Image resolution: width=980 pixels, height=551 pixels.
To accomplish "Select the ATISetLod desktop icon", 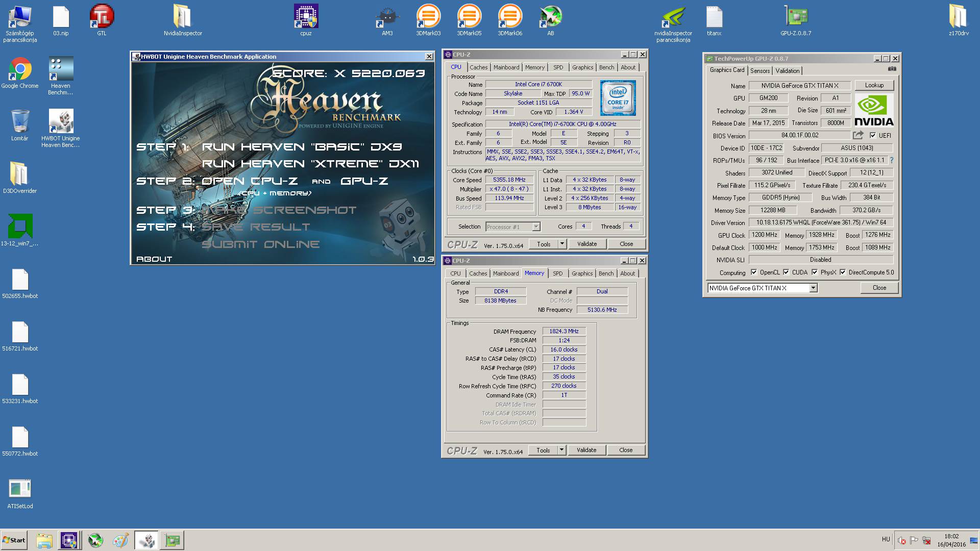I will pos(20,493).
